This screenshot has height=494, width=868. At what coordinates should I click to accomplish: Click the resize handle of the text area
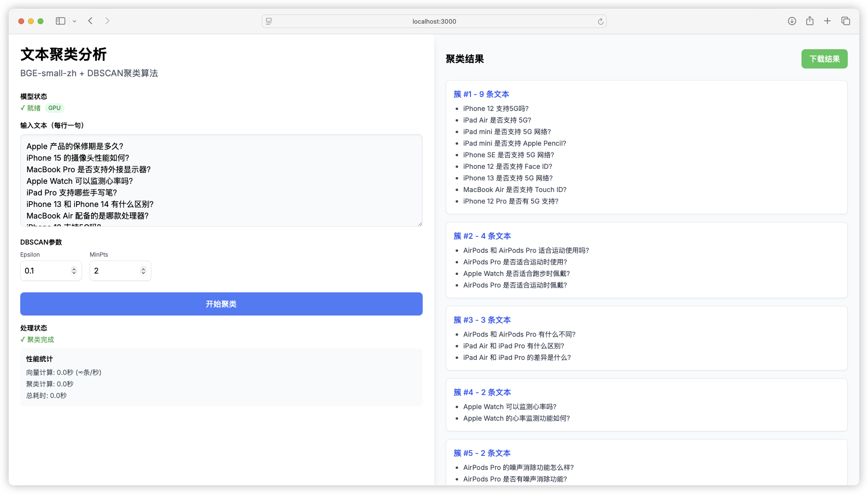point(420,224)
